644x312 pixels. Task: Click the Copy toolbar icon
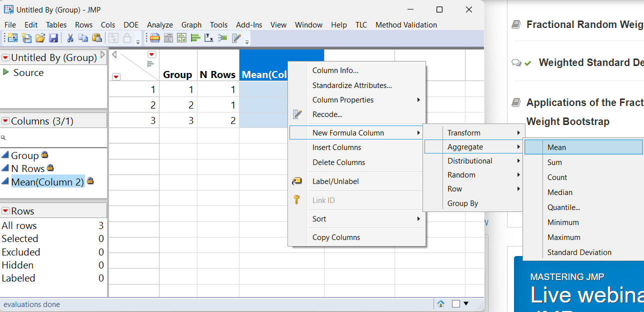click(83, 38)
